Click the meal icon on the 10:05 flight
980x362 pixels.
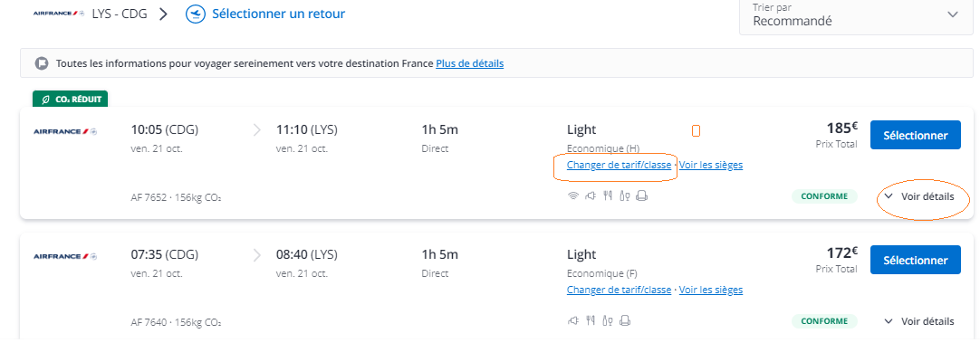(607, 196)
